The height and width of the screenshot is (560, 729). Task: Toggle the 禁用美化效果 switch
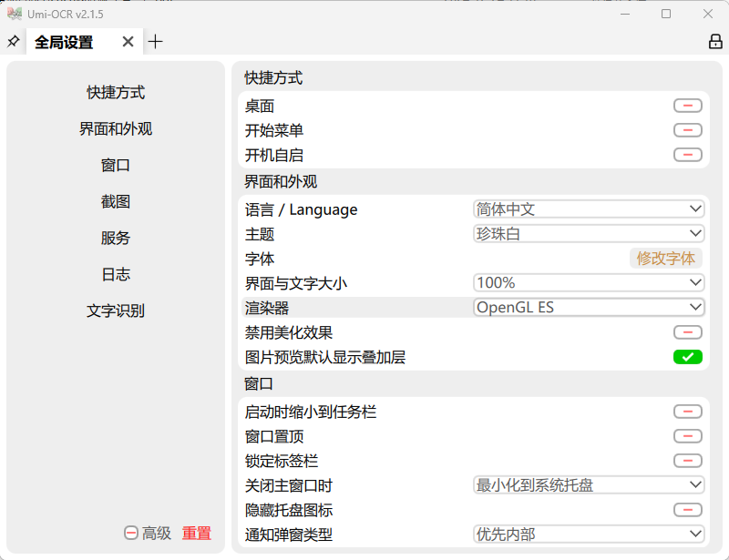pyautogui.click(x=688, y=332)
